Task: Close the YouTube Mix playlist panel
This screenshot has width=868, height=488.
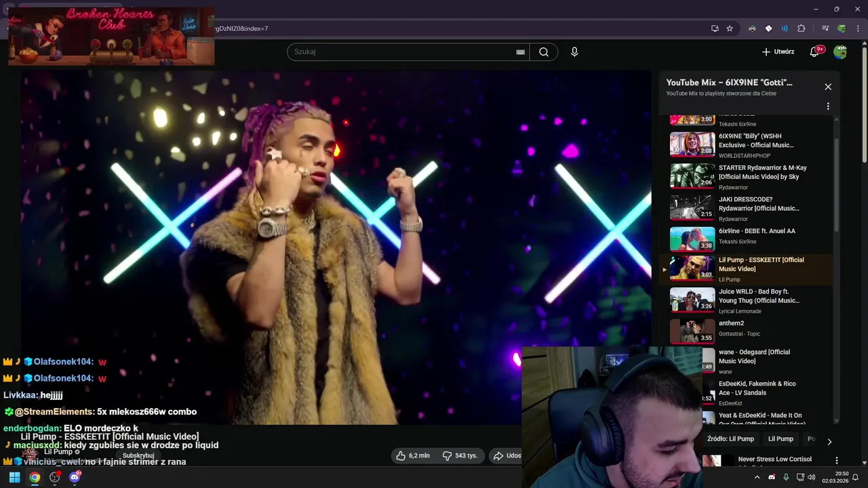Action: (x=828, y=87)
